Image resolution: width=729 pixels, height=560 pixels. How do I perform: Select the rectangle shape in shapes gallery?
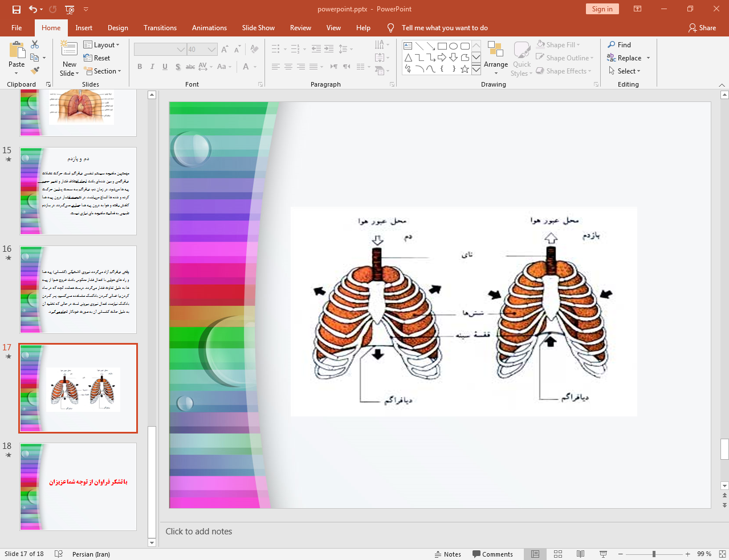442,46
